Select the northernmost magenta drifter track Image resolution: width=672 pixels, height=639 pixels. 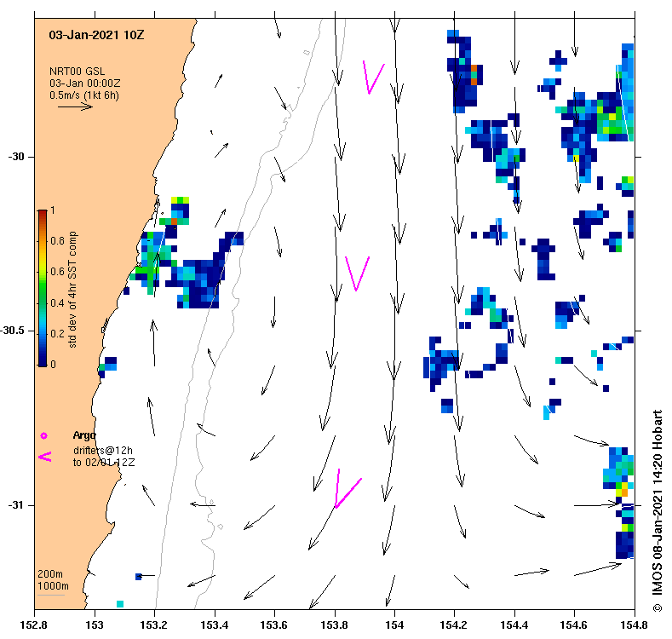coord(373,78)
